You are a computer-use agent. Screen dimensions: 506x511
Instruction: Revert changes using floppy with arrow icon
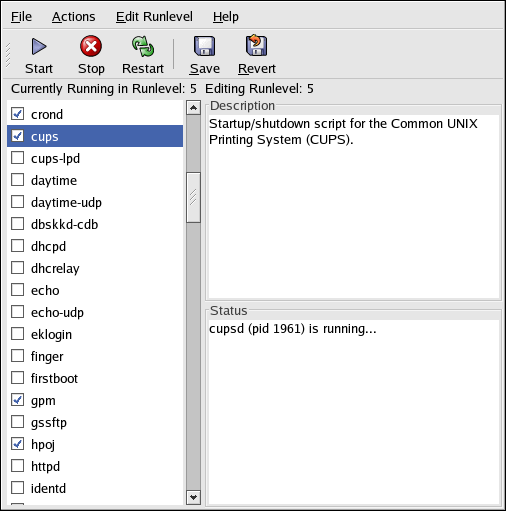tap(256, 45)
